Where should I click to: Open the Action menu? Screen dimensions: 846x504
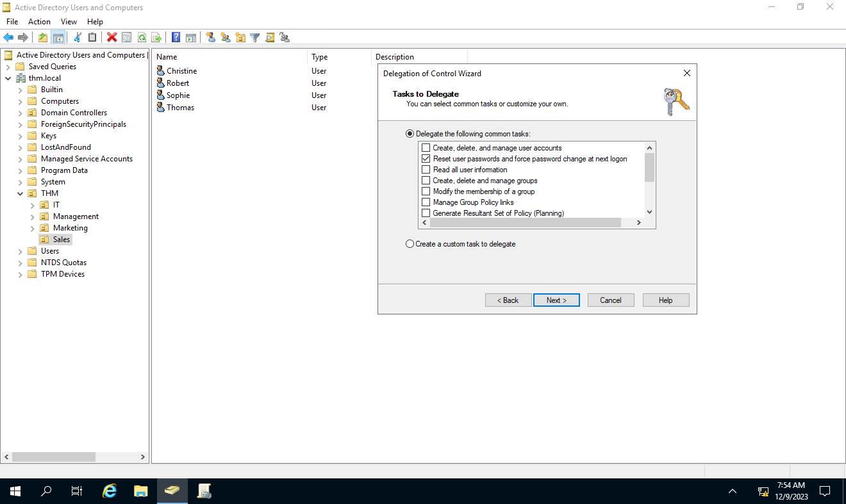point(39,22)
